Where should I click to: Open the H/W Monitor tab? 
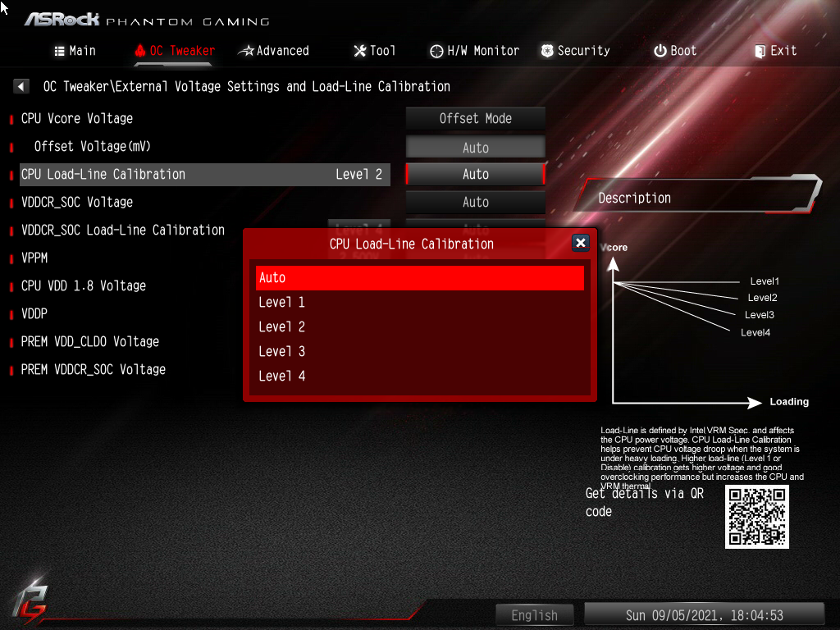(x=475, y=51)
